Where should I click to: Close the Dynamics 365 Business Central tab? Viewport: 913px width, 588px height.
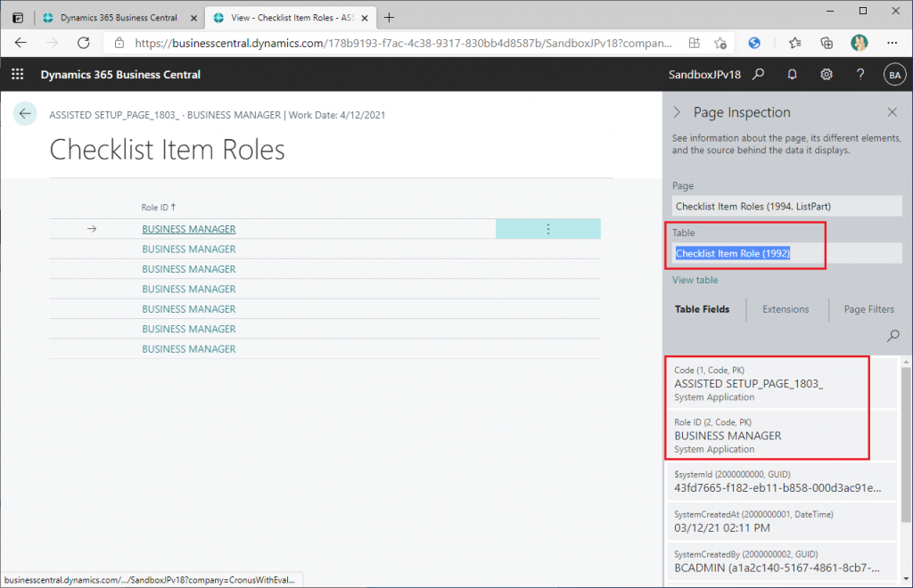point(193,18)
